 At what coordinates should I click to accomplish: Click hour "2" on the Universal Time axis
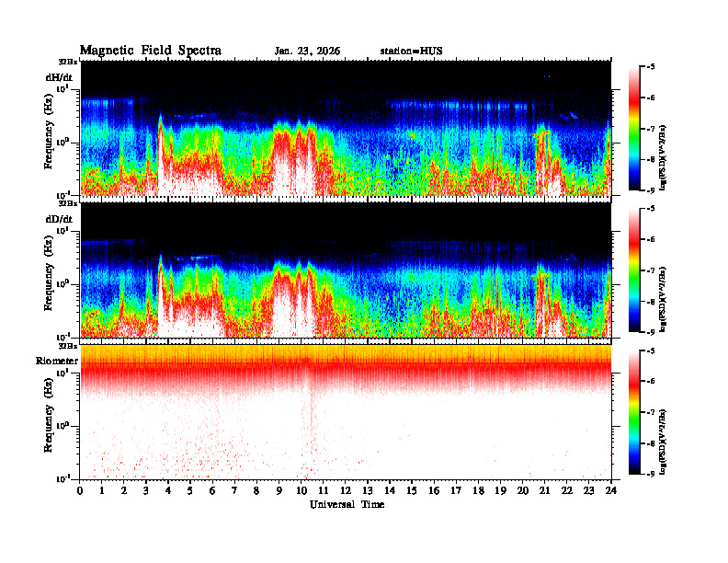[x=124, y=490]
